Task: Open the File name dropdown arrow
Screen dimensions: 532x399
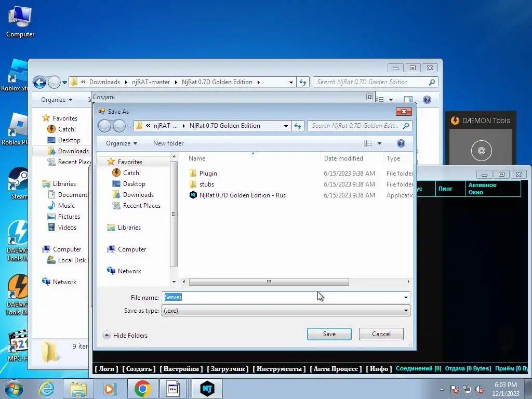Action: click(x=406, y=298)
